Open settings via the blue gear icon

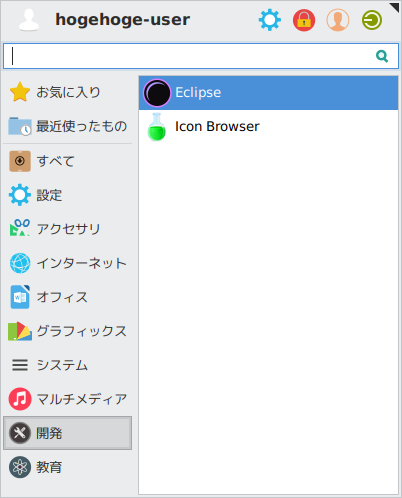[x=270, y=20]
